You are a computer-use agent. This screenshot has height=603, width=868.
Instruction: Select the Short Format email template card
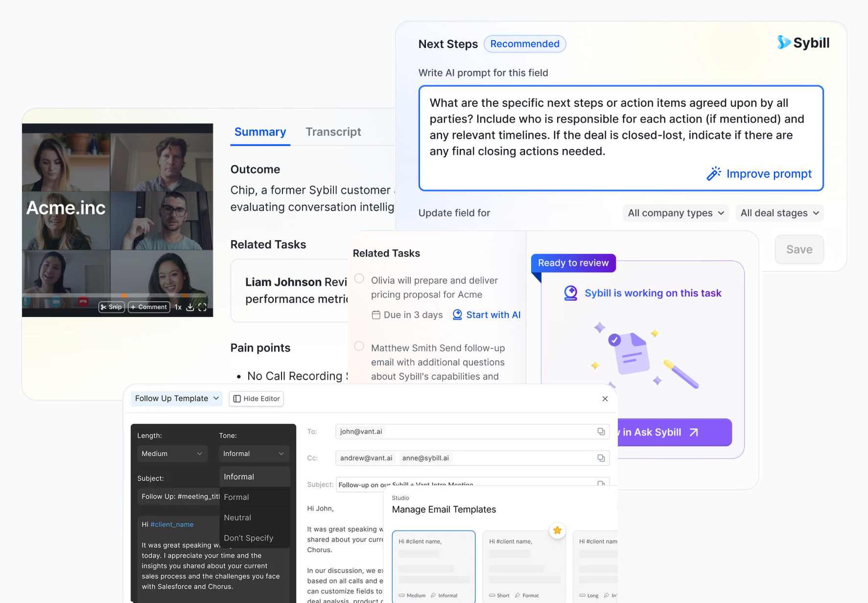coord(524,567)
